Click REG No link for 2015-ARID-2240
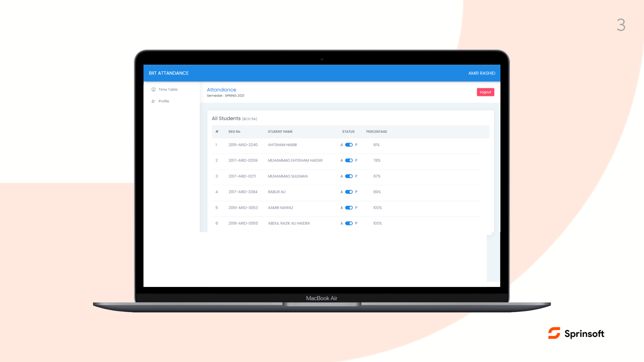Screen dimensions: 644x362 click(x=243, y=144)
